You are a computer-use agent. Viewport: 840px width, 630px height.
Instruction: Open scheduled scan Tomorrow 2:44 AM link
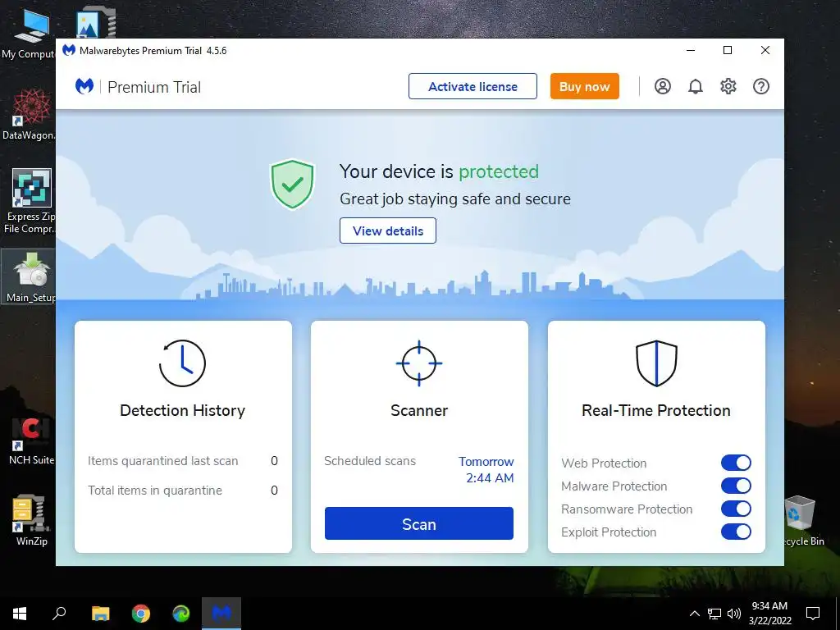486,470
